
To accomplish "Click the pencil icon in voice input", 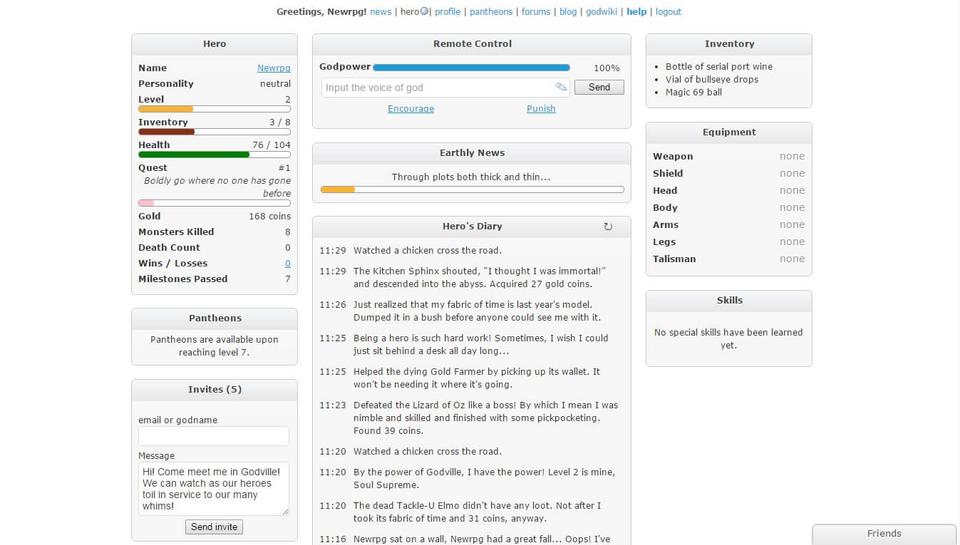I will [561, 87].
